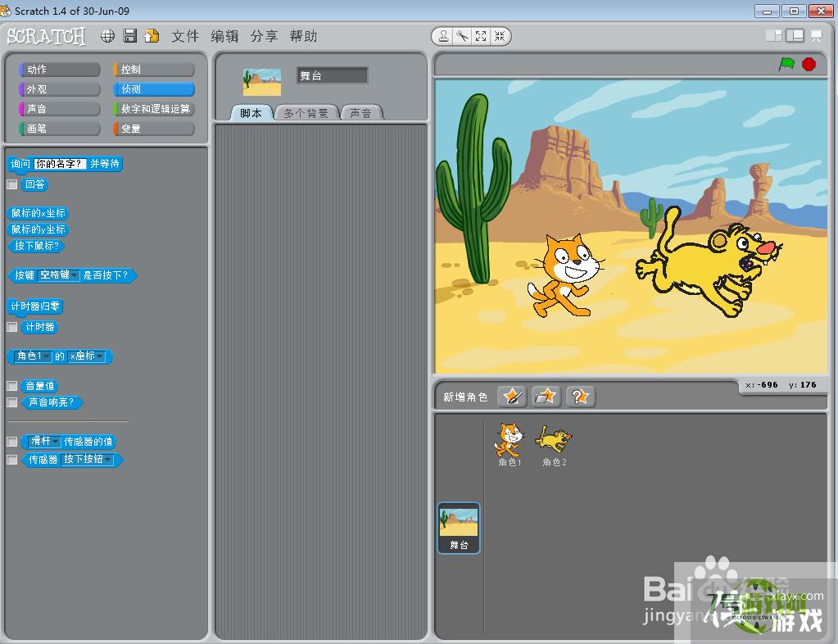This screenshot has height=644, width=838.
Task: Open the 侦测 sensing block category
Action: tap(154, 89)
